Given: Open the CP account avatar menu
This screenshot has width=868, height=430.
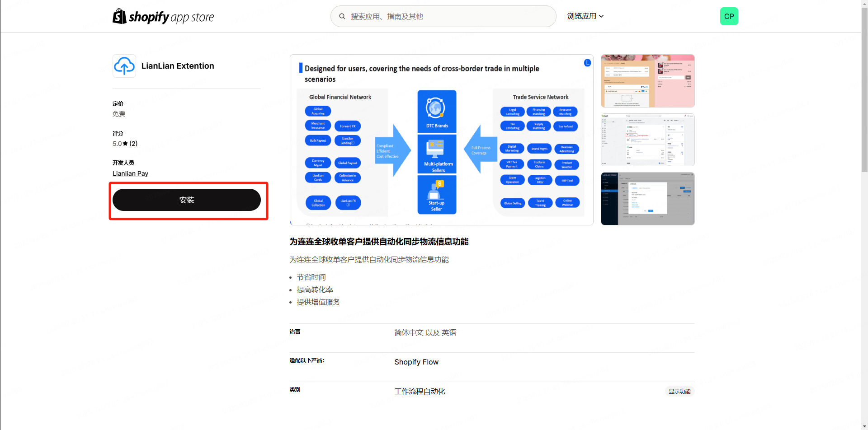Looking at the screenshot, I should (x=729, y=16).
